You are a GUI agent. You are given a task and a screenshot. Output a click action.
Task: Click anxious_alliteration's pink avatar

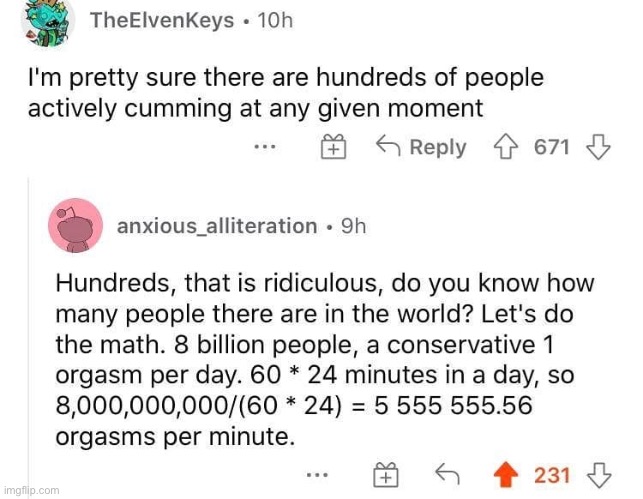[77, 226]
